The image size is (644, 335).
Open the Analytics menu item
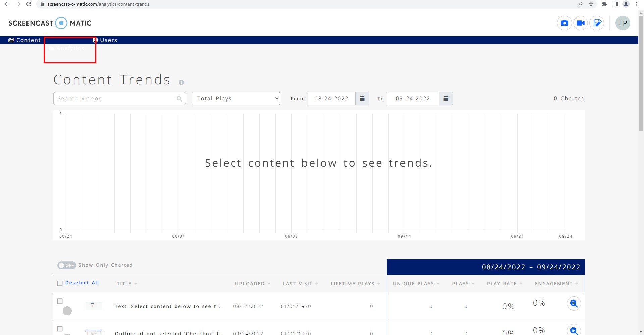[x=70, y=48]
